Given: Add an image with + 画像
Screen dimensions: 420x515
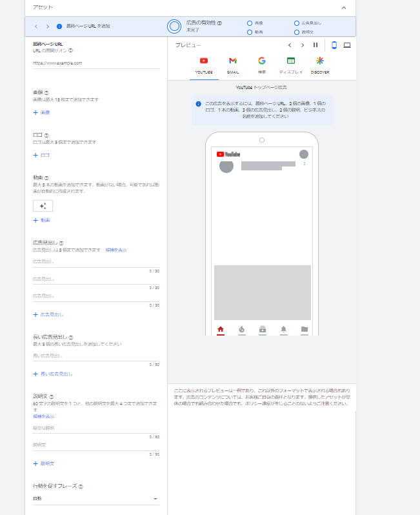Looking at the screenshot, I should click(x=41, y=113).
